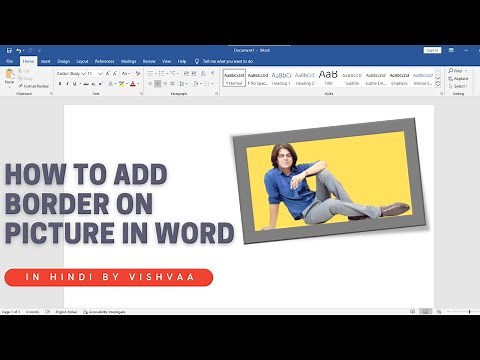The width and height of the screenshot is (480, 360).
Task: Toggle Center alignment
Action: pos(158,84)
